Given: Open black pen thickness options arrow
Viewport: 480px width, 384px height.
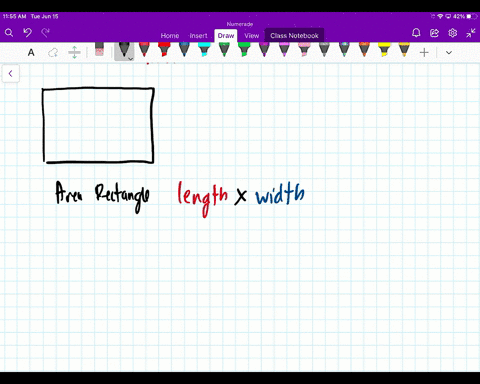Looking at the screenshot, I should pyautogui.click(x=131, y=59).
